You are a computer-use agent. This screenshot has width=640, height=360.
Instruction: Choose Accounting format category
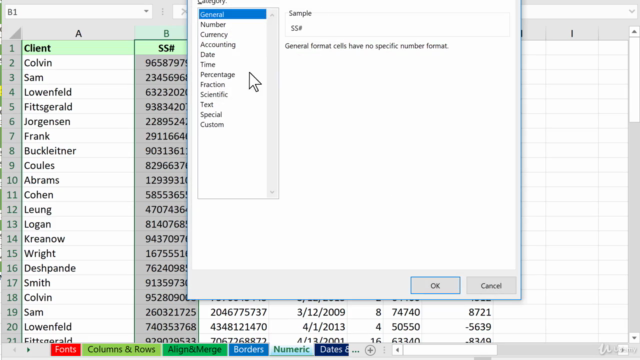tap(218, 44)
